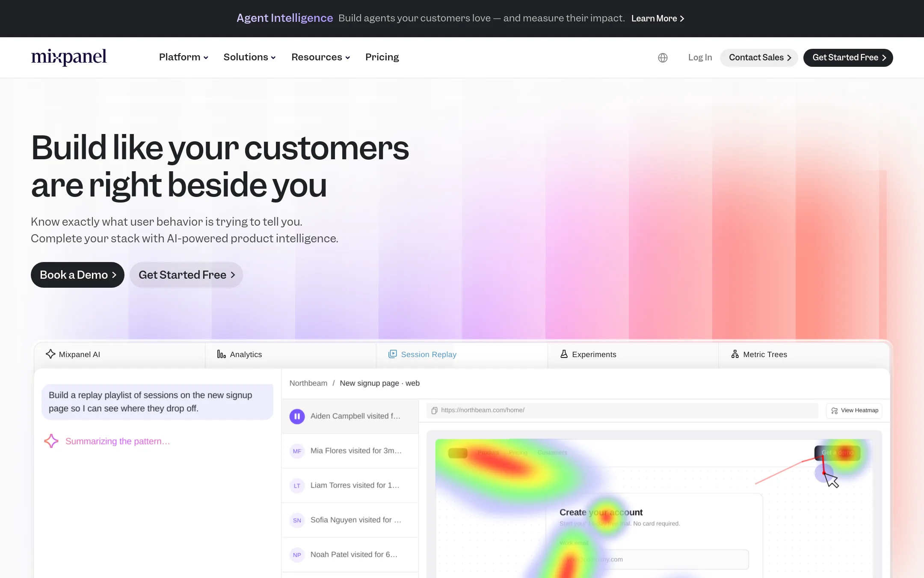Click the Analytics bar chart icon
This screenshot has height=578, width=924.
(221, 354)
